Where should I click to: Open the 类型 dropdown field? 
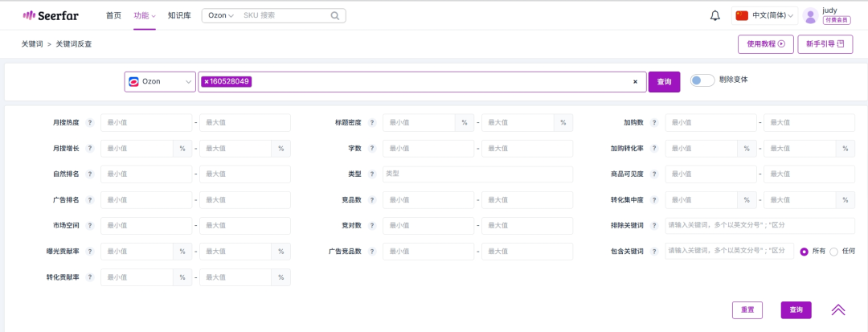coord(477,174)
